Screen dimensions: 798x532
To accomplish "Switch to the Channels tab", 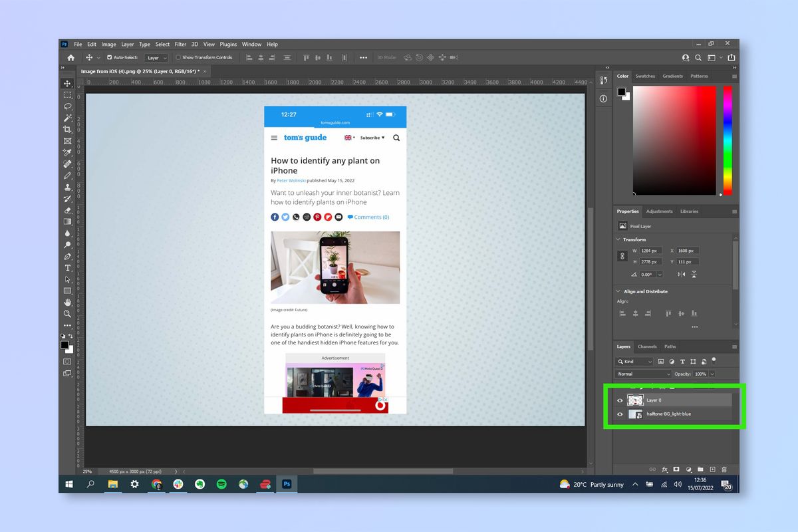I will pyautogui.click(x=647, y=346).
